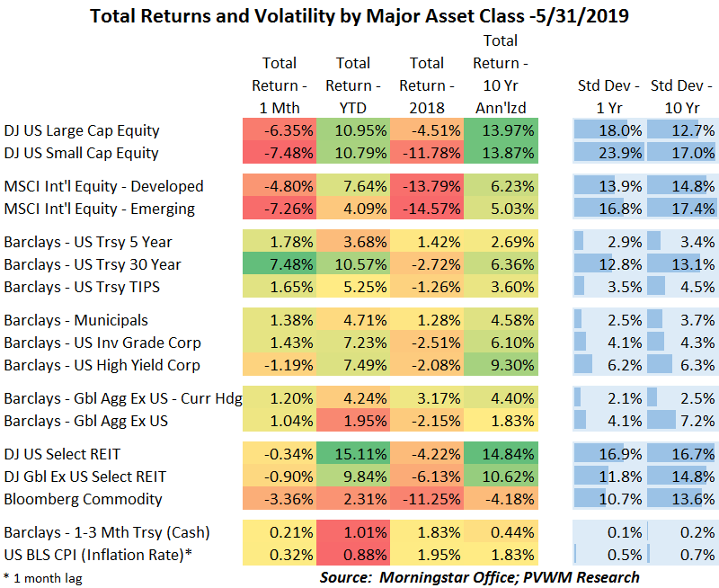
Task: Click the 23.9% Small Cap Std Dev bar
Action: 608,153
